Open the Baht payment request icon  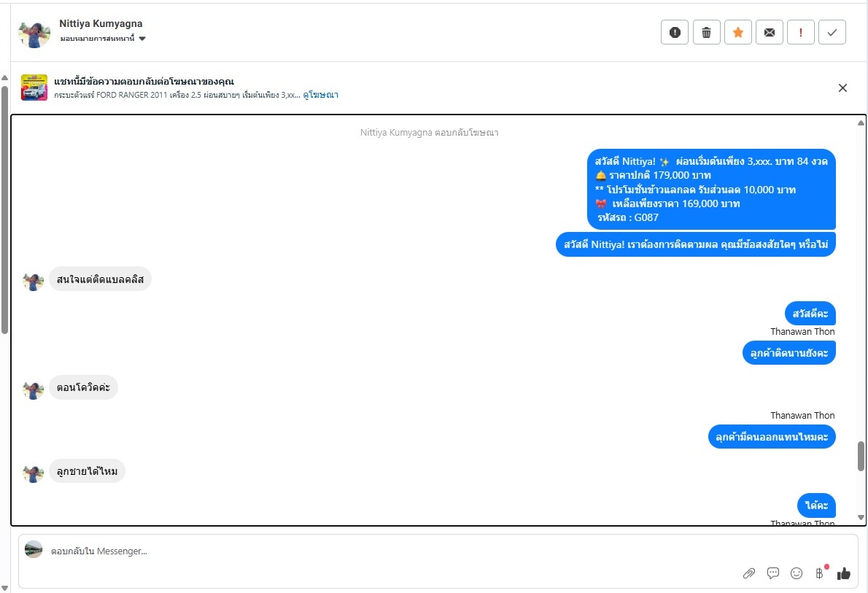[x=821, y=573]
